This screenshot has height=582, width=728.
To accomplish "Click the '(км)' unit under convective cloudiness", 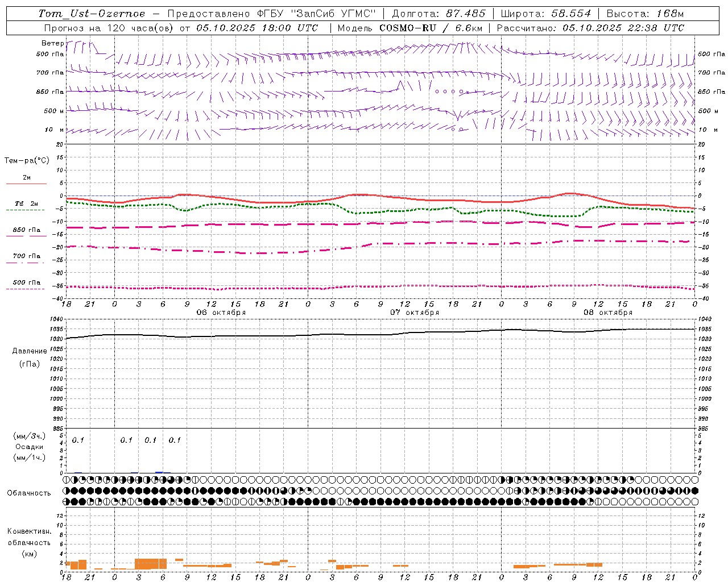I will (x=30, y=554).
